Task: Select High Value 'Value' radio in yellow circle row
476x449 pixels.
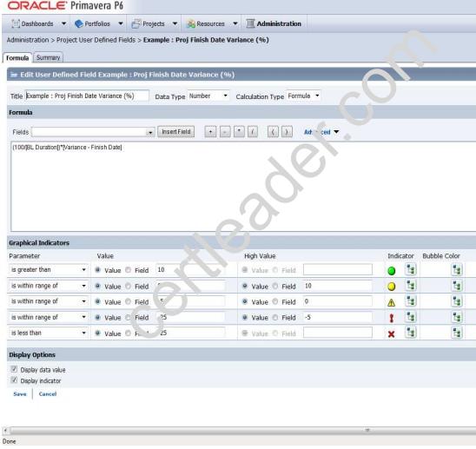Action: 245,286
